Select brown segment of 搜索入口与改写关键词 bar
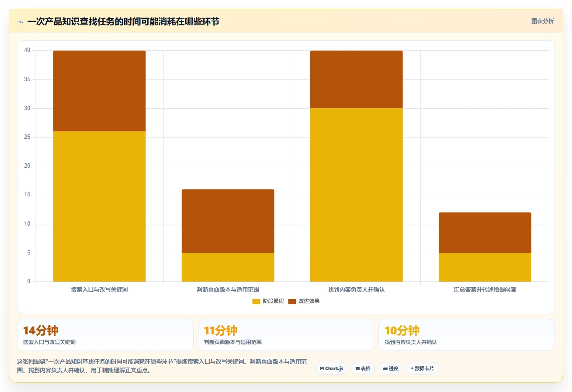This screenshot has width=572, height=392. click(99, 91)
